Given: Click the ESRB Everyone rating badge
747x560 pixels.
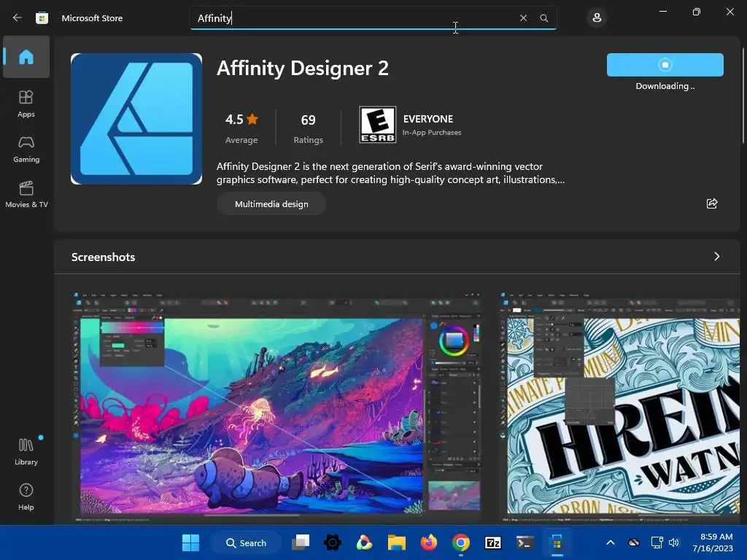Looking at the screenshot, I should [377, 125].
